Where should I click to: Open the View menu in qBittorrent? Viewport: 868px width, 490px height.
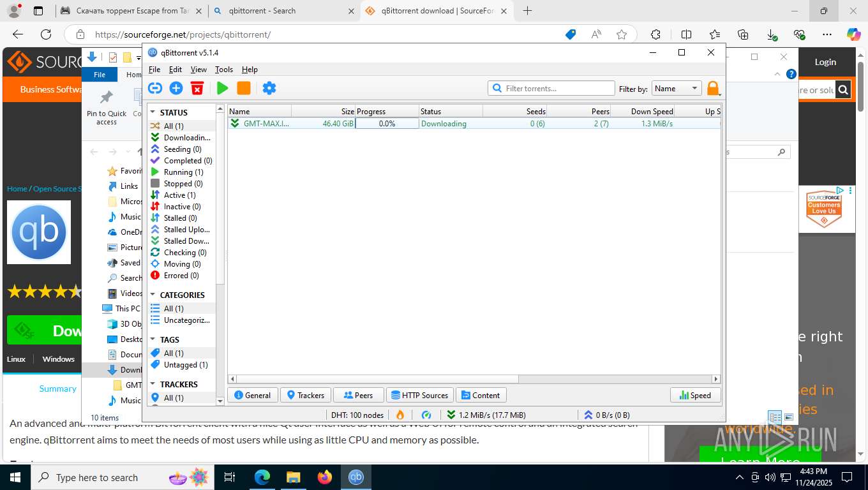click(x=198, y=70)
